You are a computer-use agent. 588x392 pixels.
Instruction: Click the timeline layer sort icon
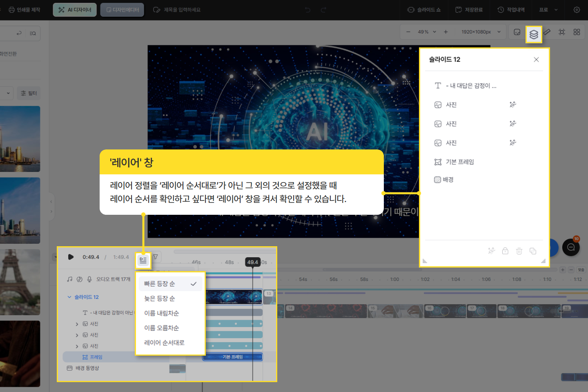click(143, 260)
